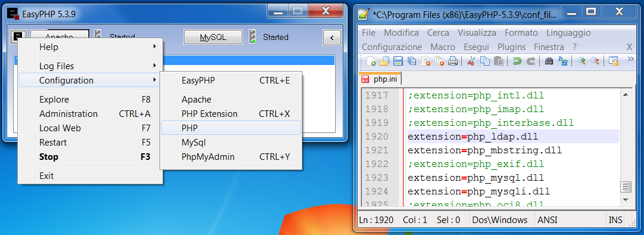Close document via X on menu bar
644x235 pixels.
point(629,47)
